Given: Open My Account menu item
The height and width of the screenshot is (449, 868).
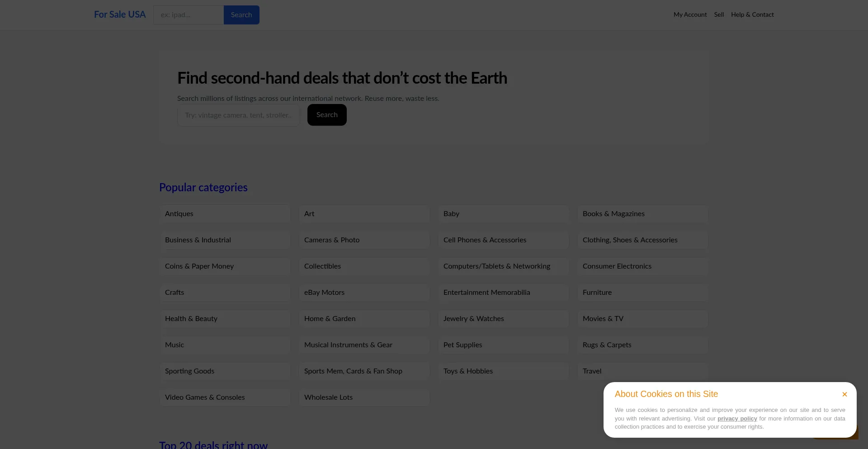Looking at the screenshot, I should [x=690, y=14].
